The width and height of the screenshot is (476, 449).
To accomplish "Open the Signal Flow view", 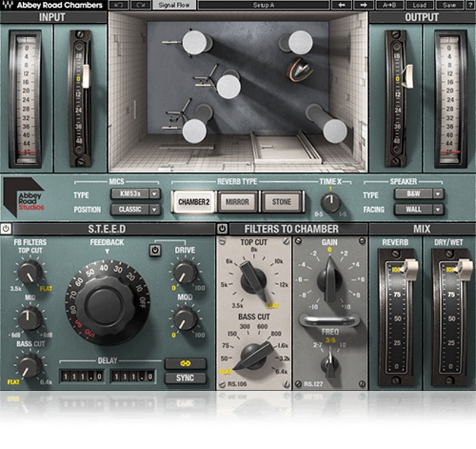I will (173, 5).
